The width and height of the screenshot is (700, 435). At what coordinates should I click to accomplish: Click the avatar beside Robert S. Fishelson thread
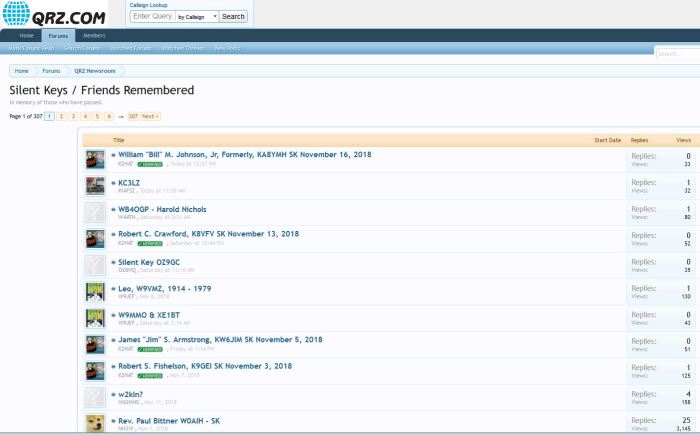tap(95, 370)
